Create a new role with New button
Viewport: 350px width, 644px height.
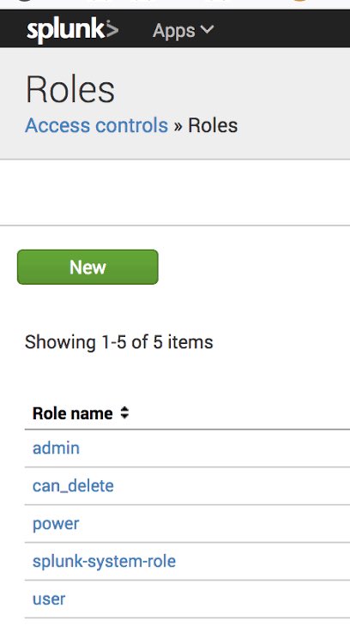click(87, 267)
